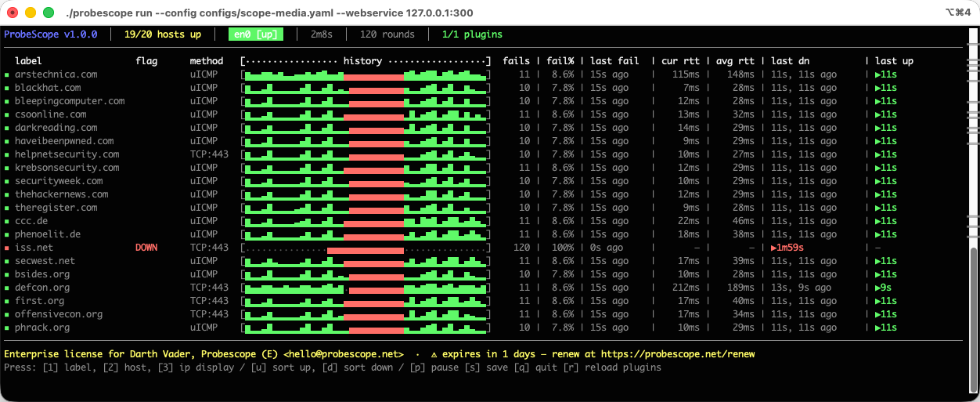Click the 'history' column header
Viewport: 980px width, 402px height.
click(362, 61)
